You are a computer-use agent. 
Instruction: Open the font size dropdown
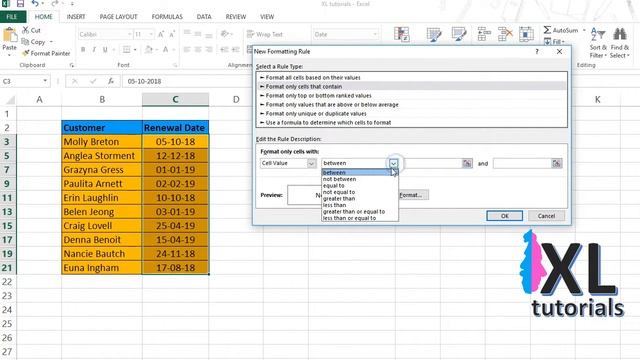point(151,34)
